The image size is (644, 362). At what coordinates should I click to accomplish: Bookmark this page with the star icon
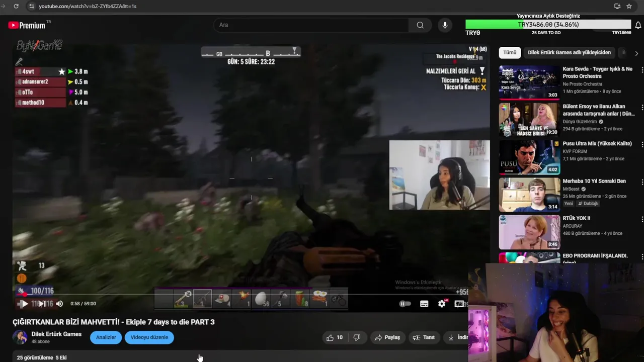click(x=629, y=6)
